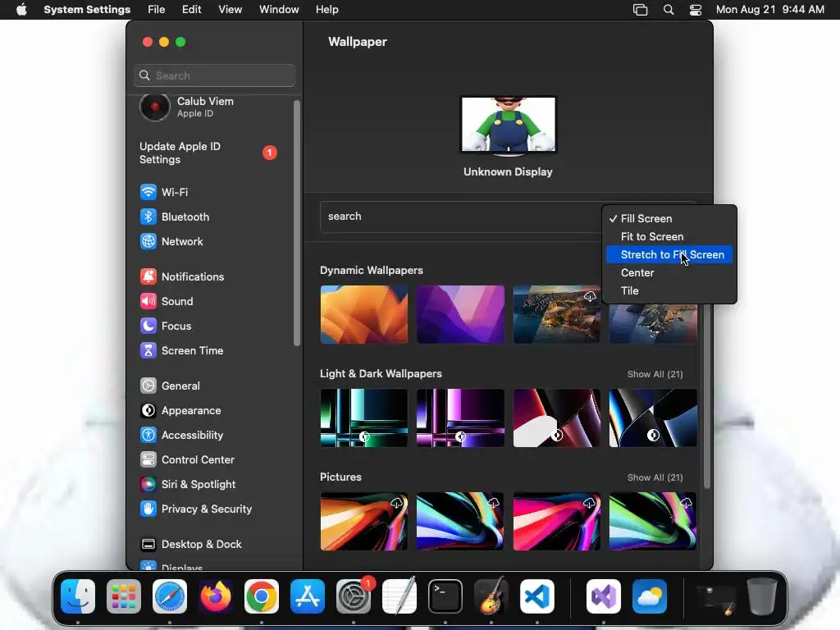
Task: Choose Fit to Screen option
Action: [669, 236]
